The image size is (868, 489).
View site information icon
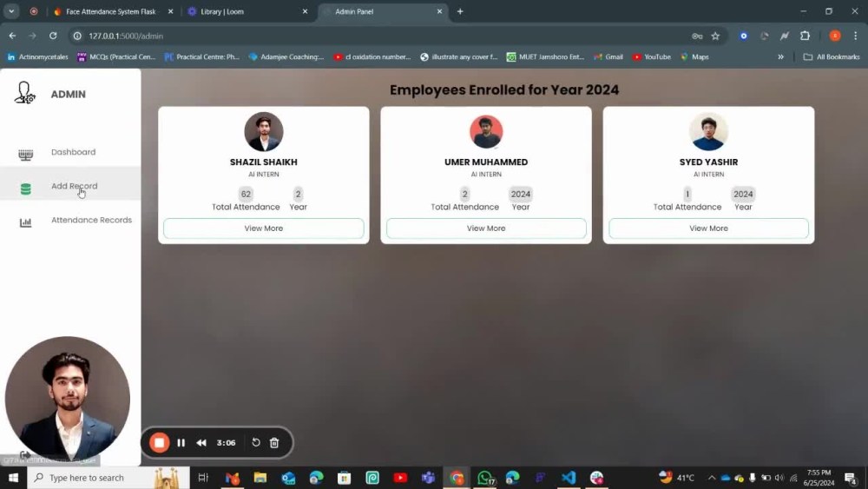point(77,36)
